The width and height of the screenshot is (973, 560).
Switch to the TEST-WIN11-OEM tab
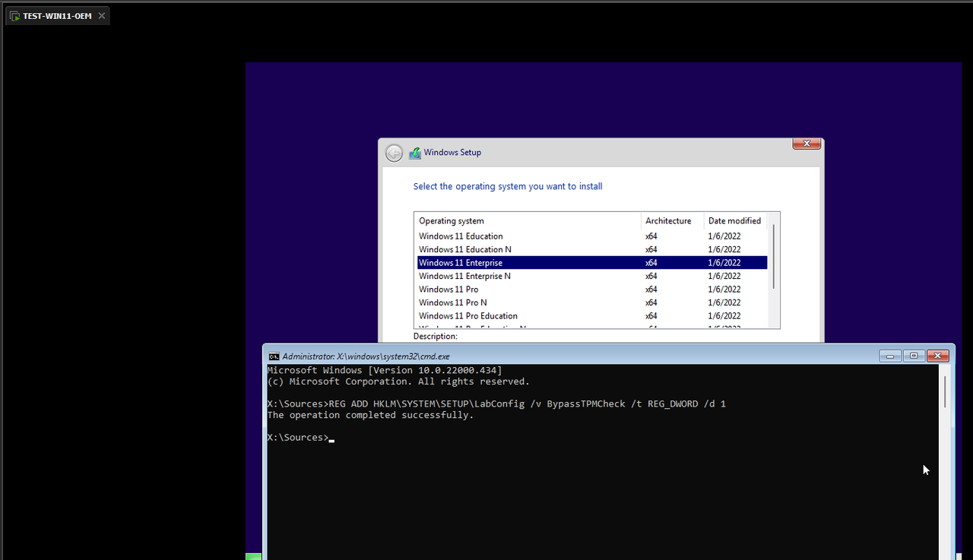(57, 16)
